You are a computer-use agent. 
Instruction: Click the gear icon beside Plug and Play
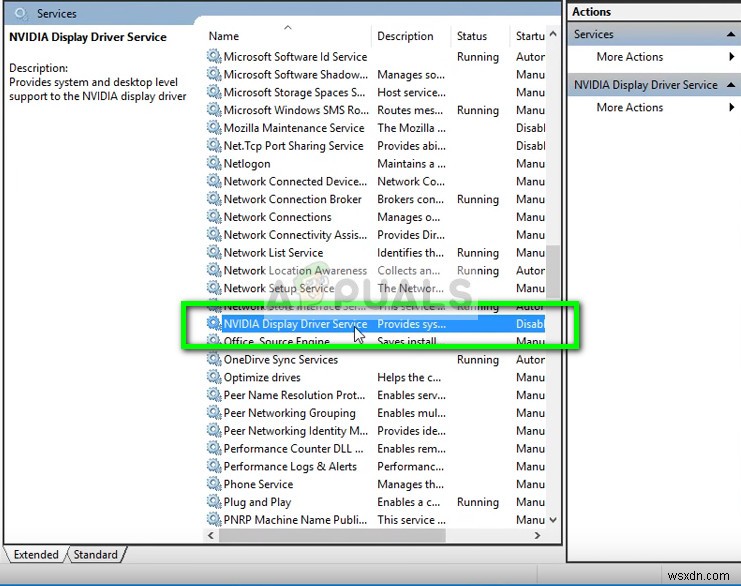coord(214,501)
